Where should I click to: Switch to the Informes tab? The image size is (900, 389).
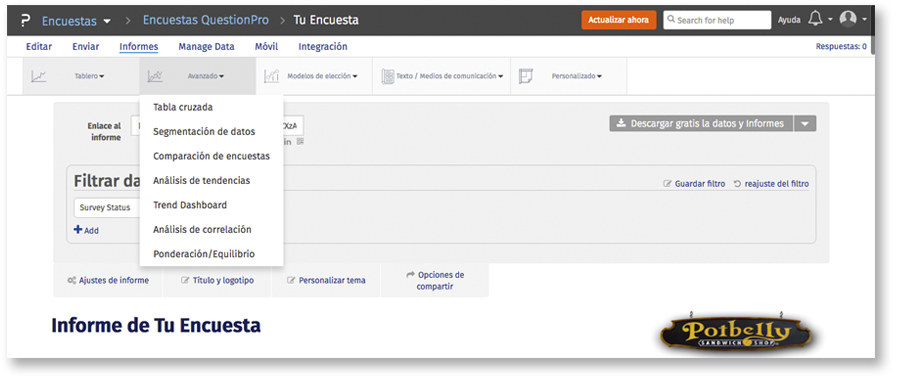tap(139, 46)
